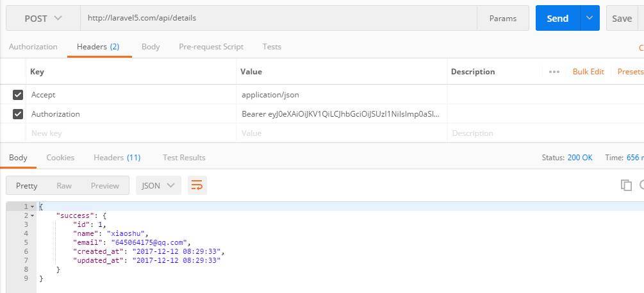The width and height of the screenshot is (644, 293).
Task: Switch to the request Authorization tab
Action: (x=33, y=47)
